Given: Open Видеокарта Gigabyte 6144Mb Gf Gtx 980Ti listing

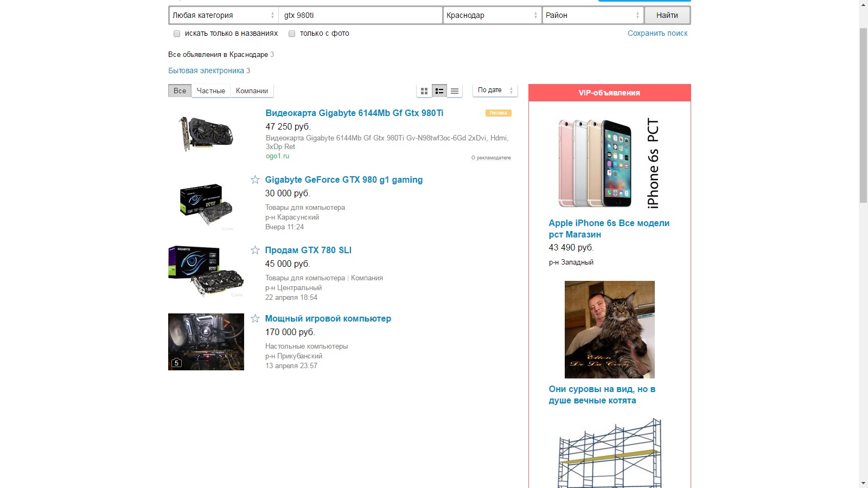Looking at the screenshot, I should [354, 113].
